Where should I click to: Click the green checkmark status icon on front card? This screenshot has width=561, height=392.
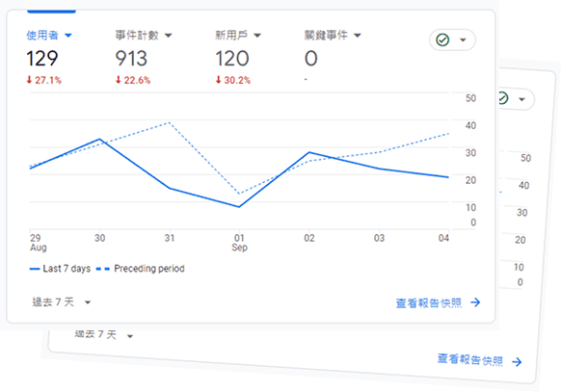tap(442, 39)
